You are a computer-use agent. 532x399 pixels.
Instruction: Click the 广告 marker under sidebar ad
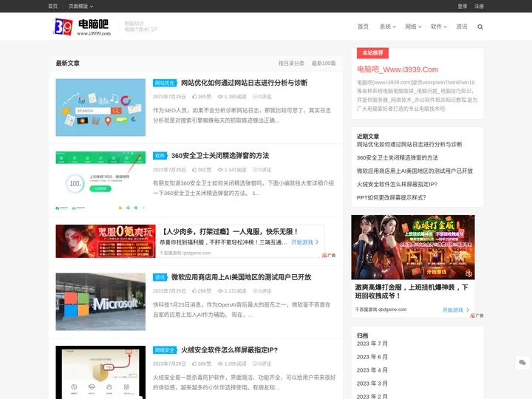[477, 316]
